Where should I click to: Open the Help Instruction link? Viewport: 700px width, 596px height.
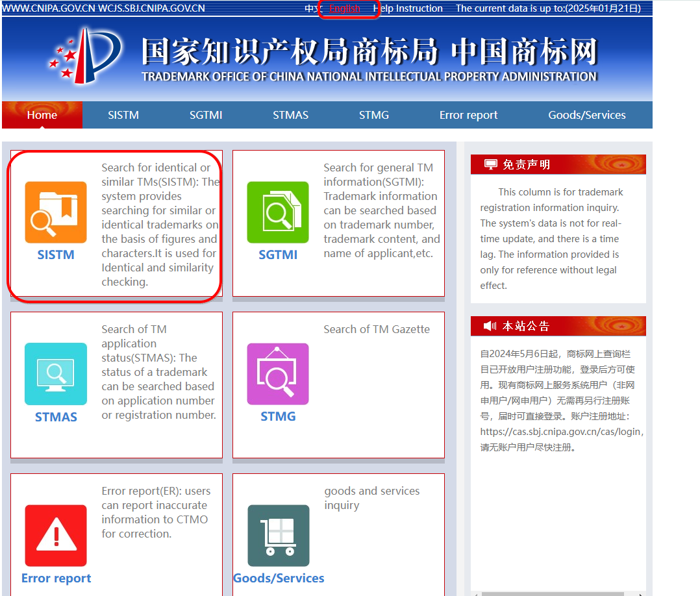tap(408, 8)
